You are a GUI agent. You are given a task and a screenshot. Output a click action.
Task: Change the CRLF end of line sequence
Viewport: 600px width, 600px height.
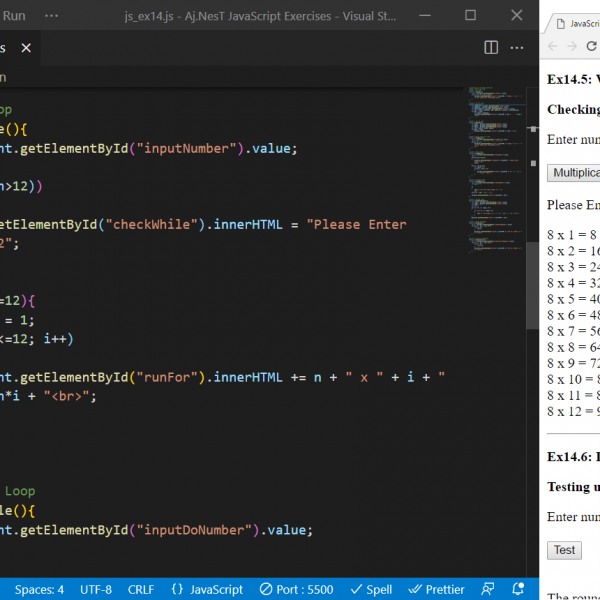coord(141,589)
